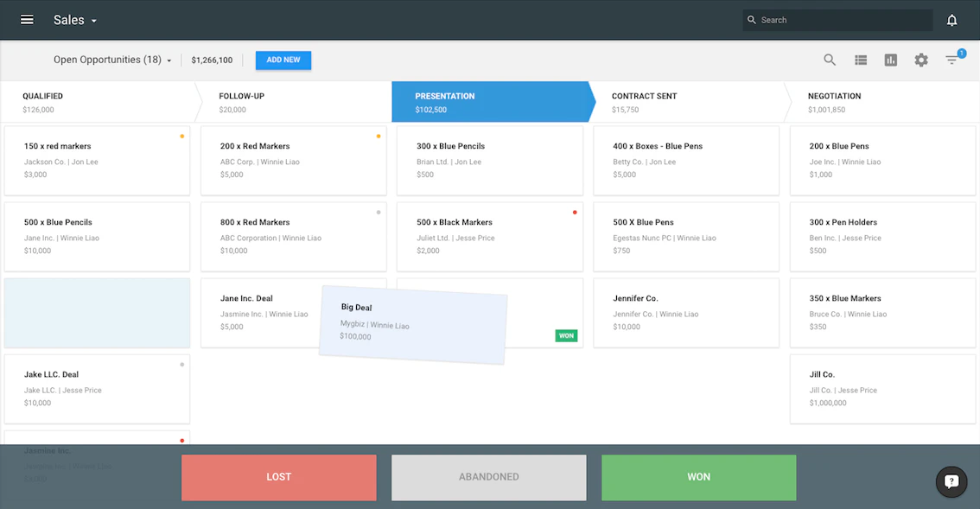Select the QUALIFIED stage header
This screenshot has height=509, width=980.
point(98,102)
